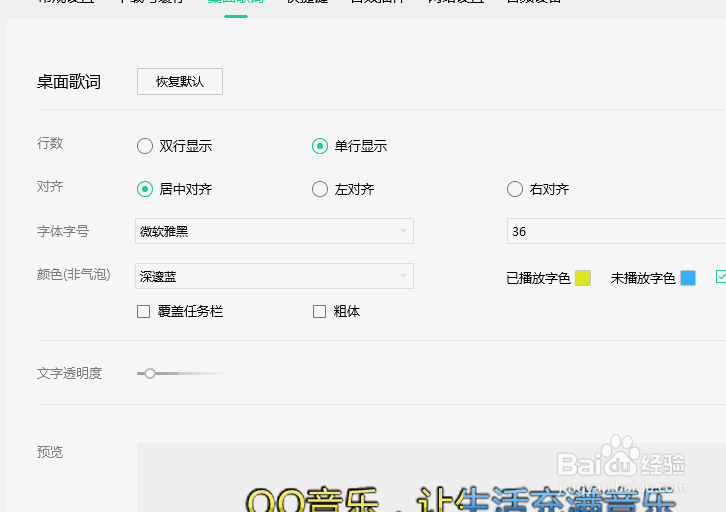
Task: Click the 桌面歌词 section heading
Action: coord(69,82)
